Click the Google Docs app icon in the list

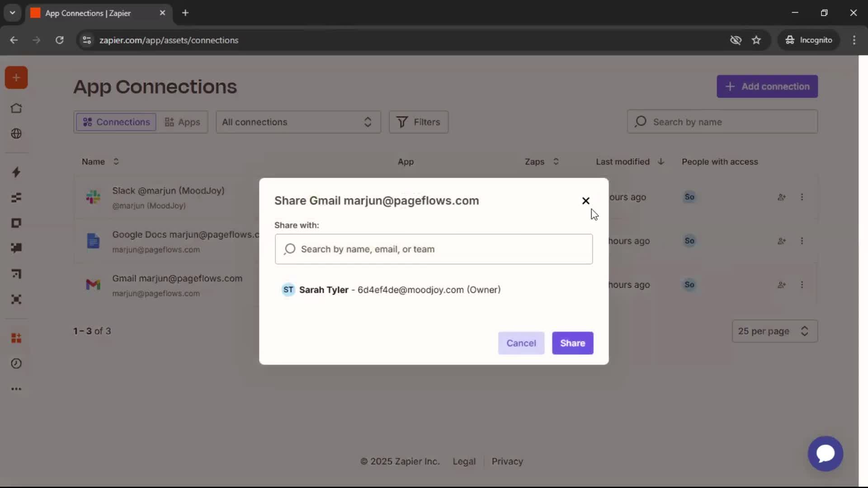point(93,241)
